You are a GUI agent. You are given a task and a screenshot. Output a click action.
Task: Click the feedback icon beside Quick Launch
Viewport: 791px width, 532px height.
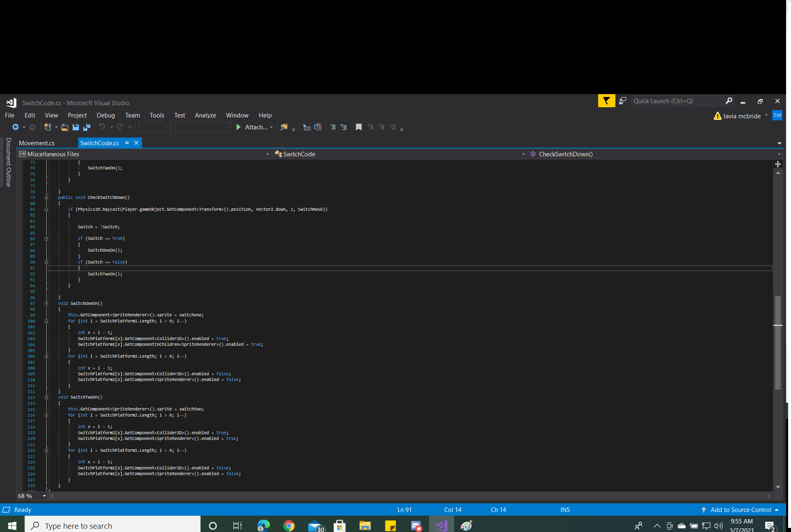point(622,101)
